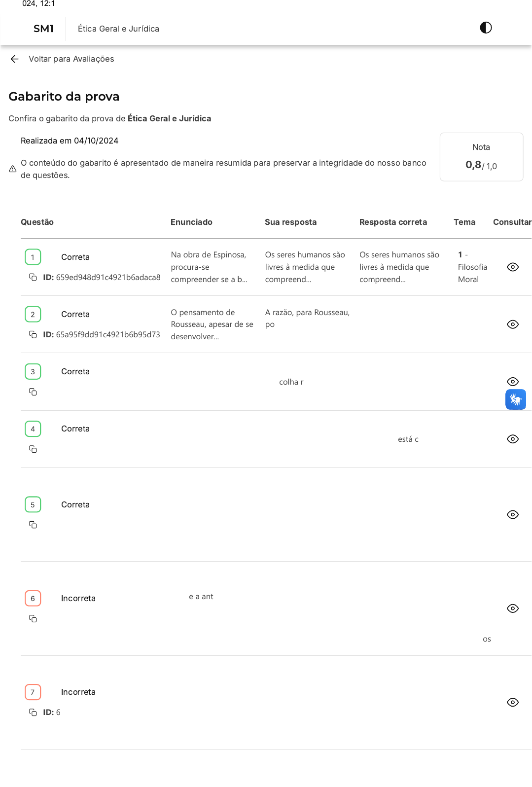Click the back arrow icon
The height and width of the screenshot is (787, 532).
[15, 59]
